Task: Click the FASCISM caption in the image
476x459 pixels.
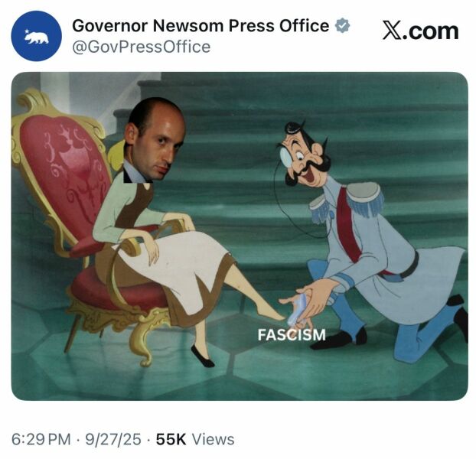Action: pyautogui.click(x=292, y=335)
